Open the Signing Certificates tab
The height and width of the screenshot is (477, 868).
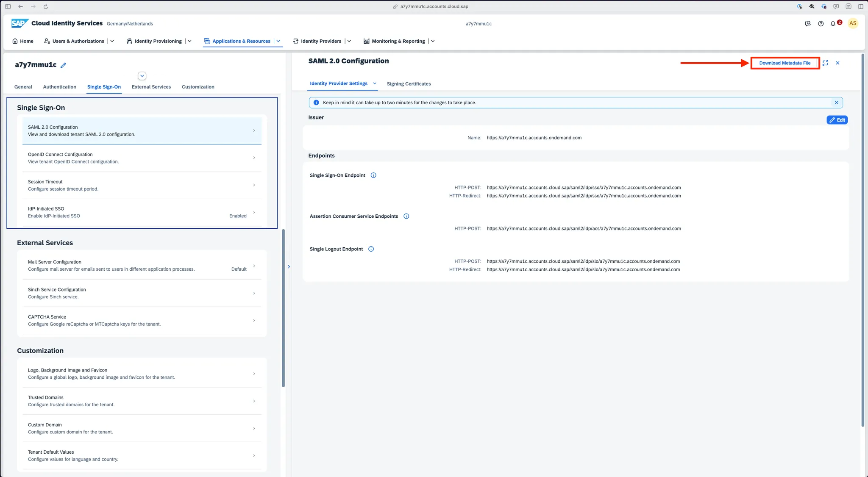coord(409,84)
